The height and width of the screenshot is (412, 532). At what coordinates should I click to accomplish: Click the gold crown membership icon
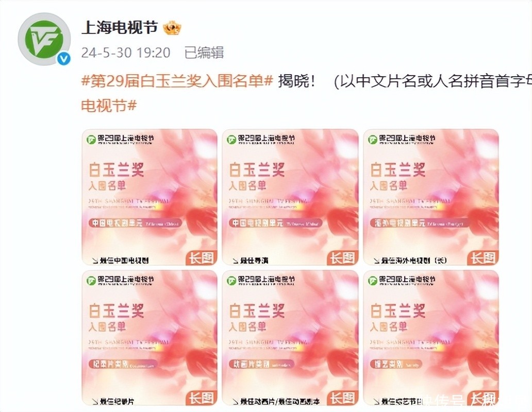(172, 28)
